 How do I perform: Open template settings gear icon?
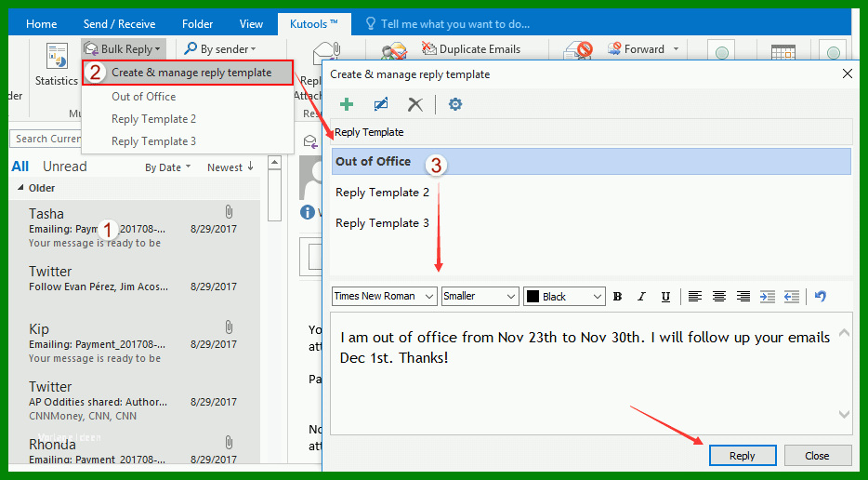[x=455, y=104]
